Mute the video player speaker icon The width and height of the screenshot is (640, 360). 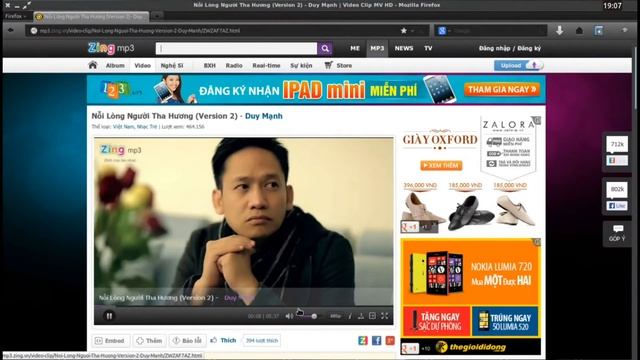point(289,316)
